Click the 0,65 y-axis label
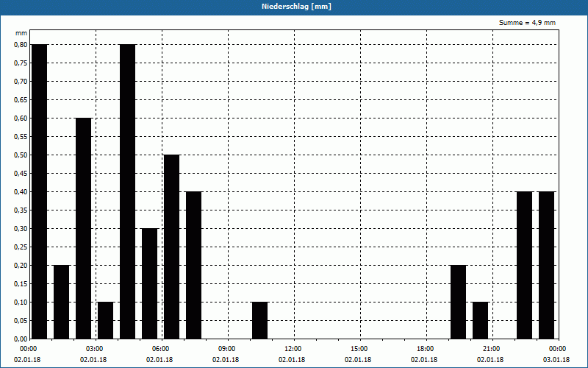This screenshot has height=368, width=588. (21, 100)
